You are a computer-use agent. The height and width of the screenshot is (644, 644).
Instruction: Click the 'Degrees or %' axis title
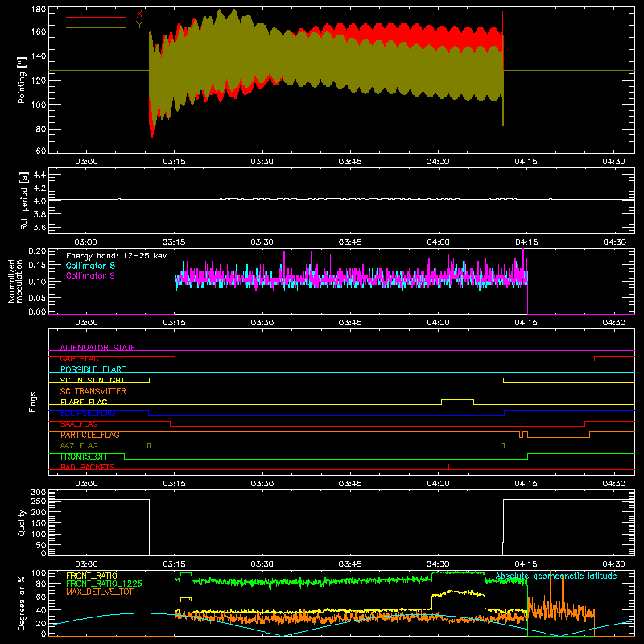(21, 604)
